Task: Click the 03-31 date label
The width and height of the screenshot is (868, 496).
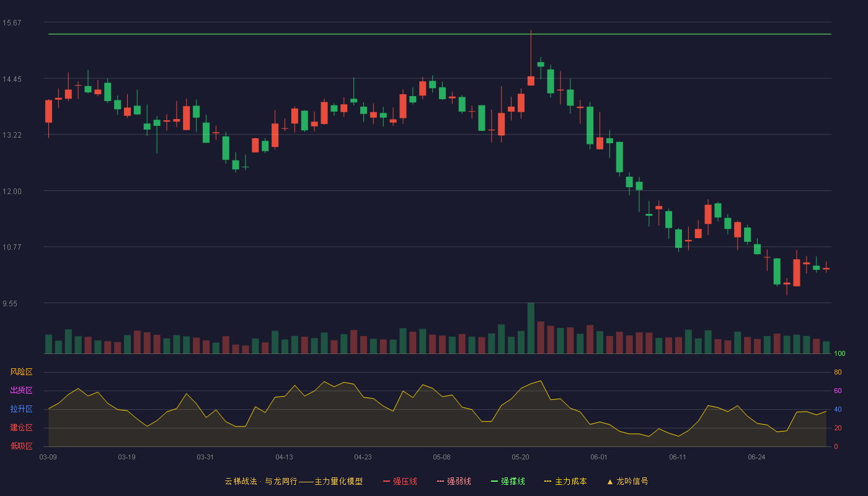Action: (x=205, y=457)
